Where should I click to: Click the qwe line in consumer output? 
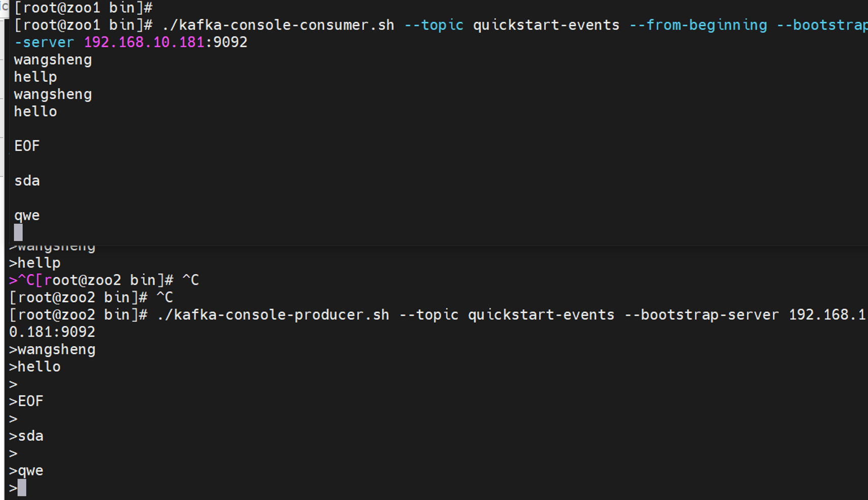pos(27,216)
